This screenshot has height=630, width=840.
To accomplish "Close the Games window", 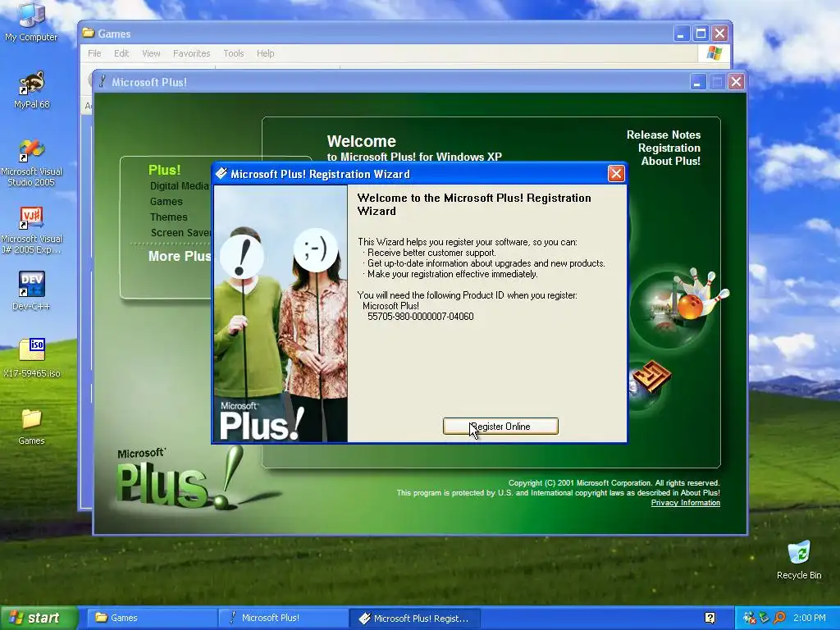I will click(720, 34).
